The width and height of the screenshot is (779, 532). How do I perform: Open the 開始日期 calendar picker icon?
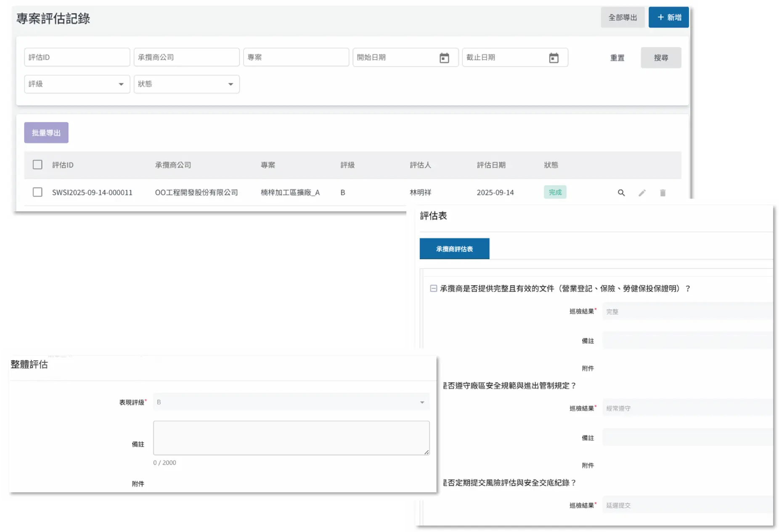[444, 58]
